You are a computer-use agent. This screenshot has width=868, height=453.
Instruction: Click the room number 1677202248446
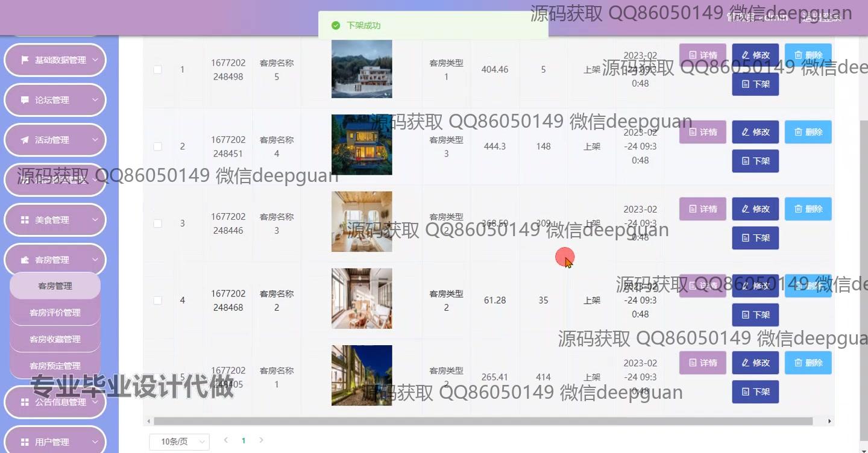pos(228,223)
